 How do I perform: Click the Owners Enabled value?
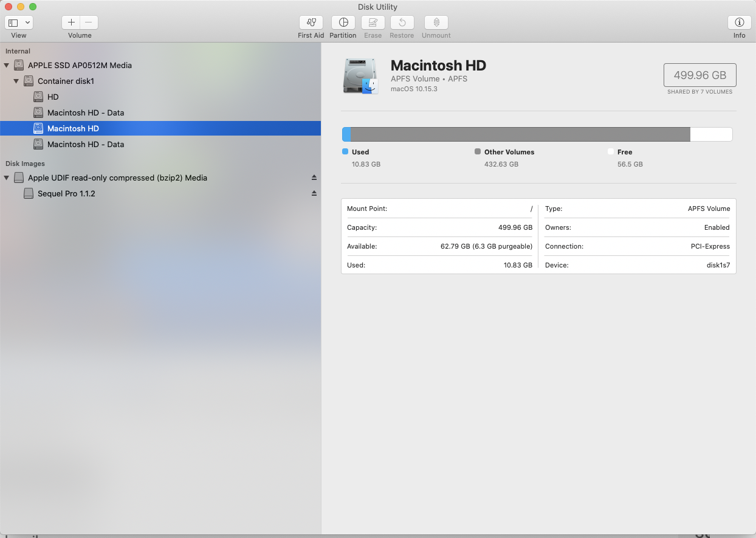click(716, 227)
